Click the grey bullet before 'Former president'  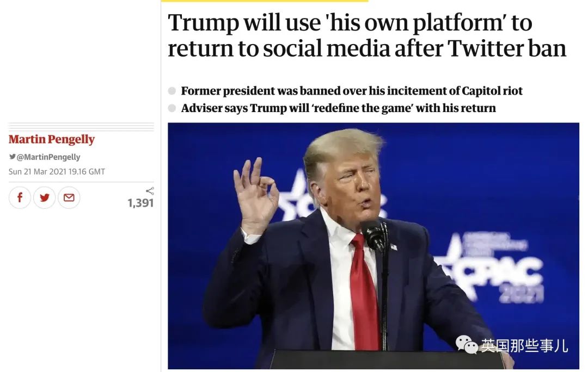tap(172, 91)
